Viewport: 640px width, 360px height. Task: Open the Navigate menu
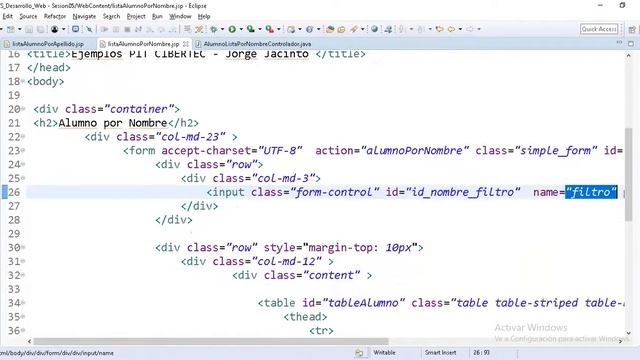tap(84, 16)
